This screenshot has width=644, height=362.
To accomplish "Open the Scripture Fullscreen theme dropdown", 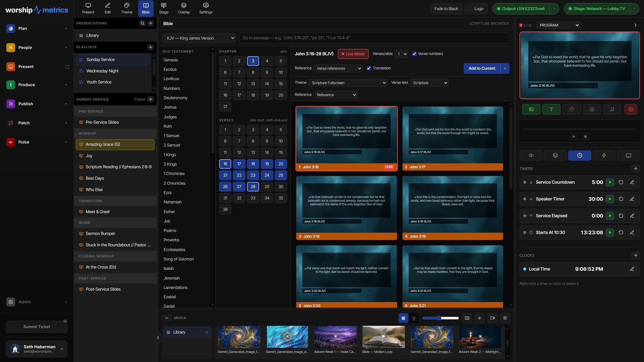I will pyautogui.click(x=348, y=83).
